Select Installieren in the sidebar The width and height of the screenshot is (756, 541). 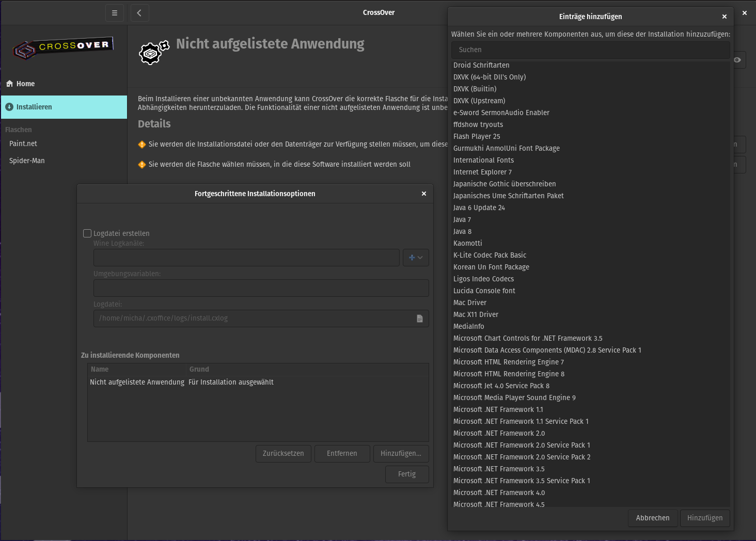pyautogui.click(x=34, y=107)
